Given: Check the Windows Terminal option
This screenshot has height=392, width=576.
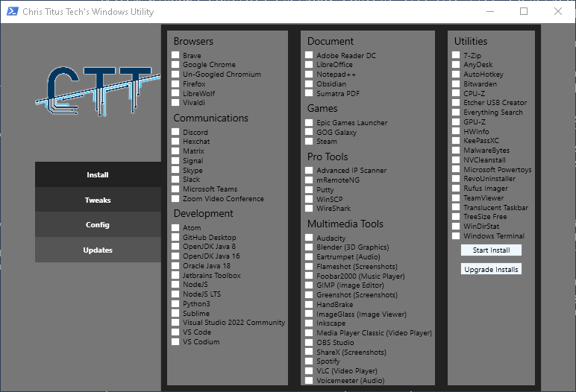Looking at the screenshot, I should pos(456,236).
